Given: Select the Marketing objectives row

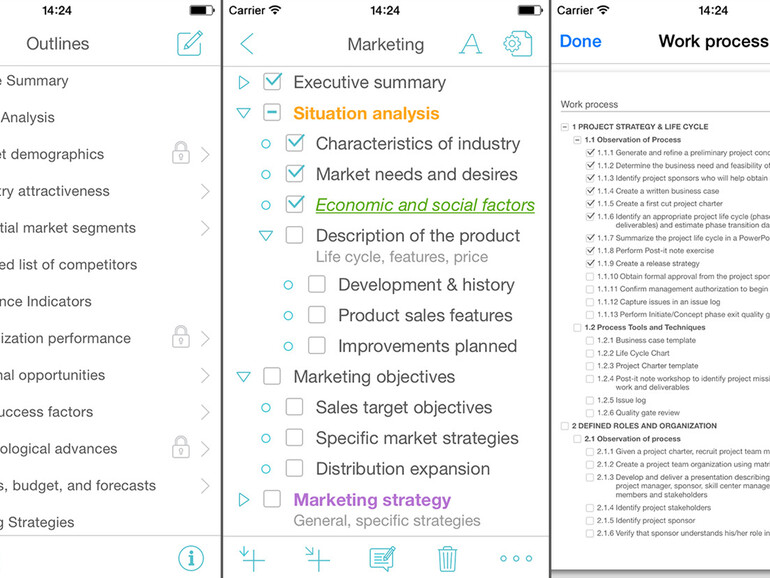Looking at the screenshot, I should 374,377.
